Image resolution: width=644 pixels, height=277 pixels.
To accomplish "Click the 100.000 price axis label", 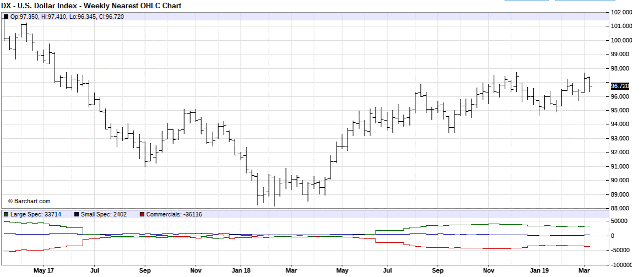I will pos(622,40).
